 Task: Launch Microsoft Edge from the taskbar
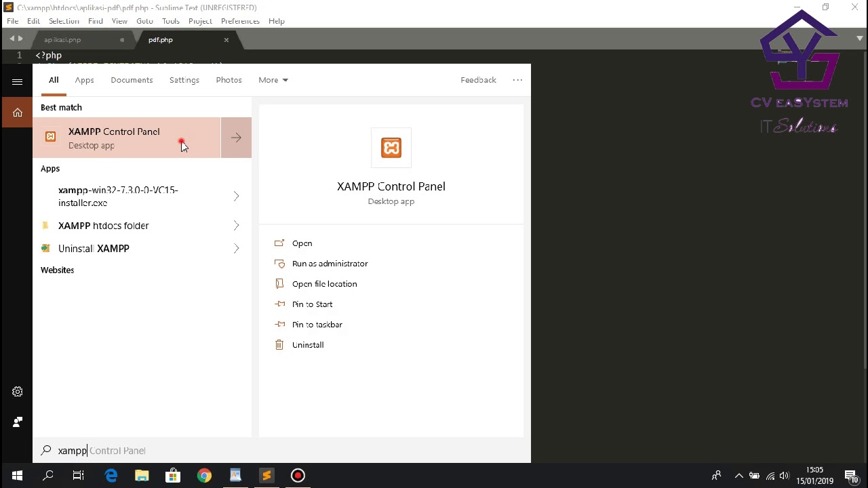coord(111,476)
